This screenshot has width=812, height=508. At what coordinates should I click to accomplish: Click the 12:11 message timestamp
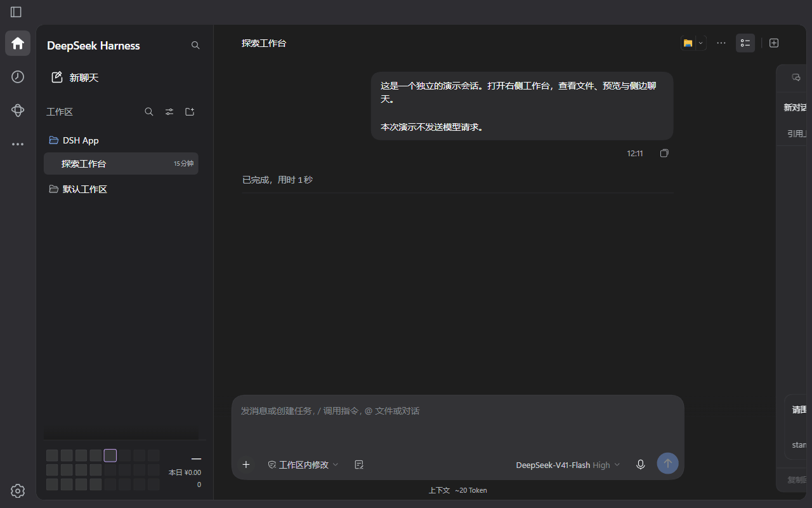635,154
